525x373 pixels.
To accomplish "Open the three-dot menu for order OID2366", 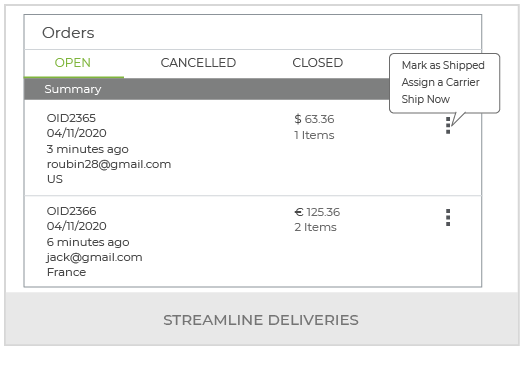I will click(448, 218).
